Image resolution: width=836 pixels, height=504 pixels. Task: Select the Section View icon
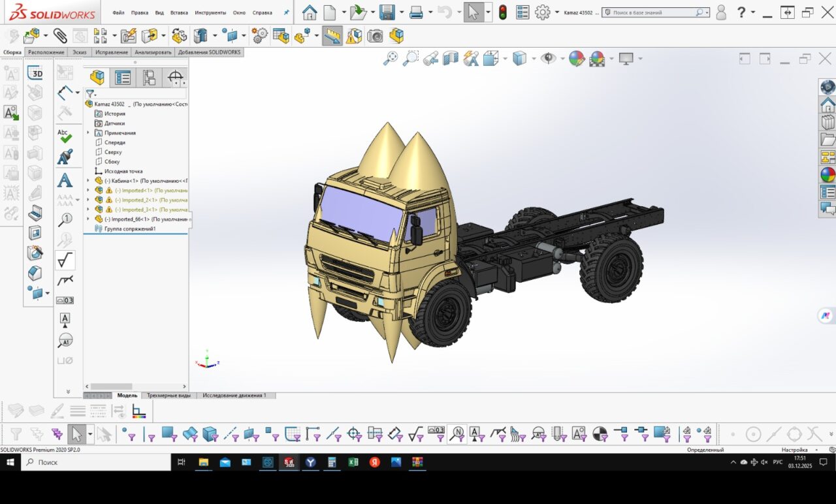451,59
